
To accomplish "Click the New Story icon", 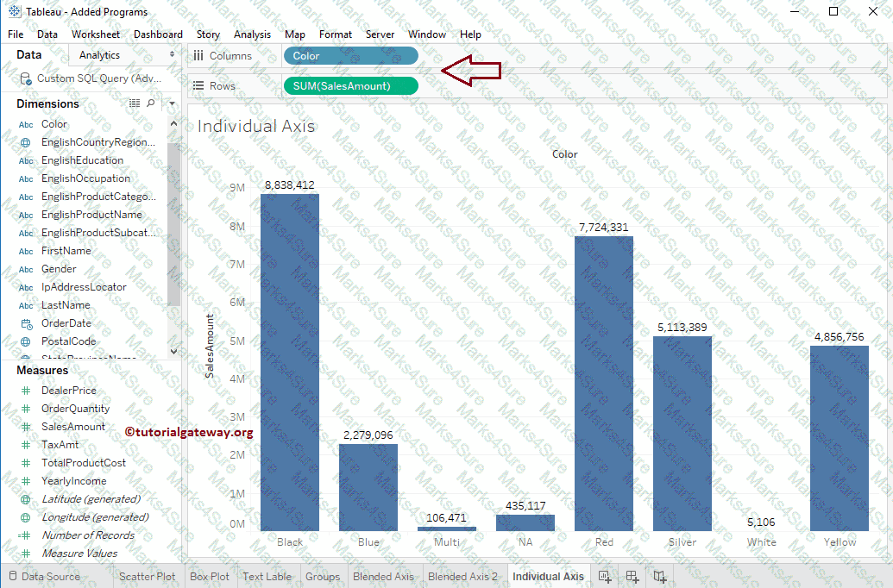I will click(660, 577).
